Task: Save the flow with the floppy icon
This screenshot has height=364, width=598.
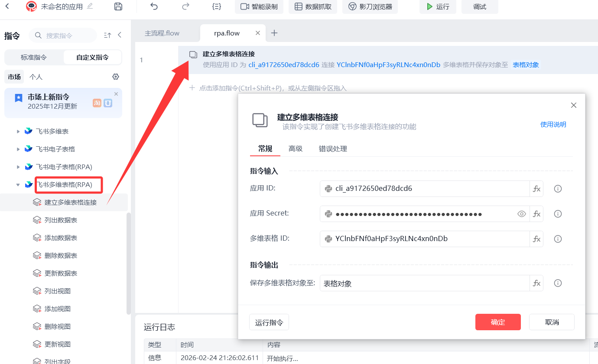Action: tap(118, 6)
